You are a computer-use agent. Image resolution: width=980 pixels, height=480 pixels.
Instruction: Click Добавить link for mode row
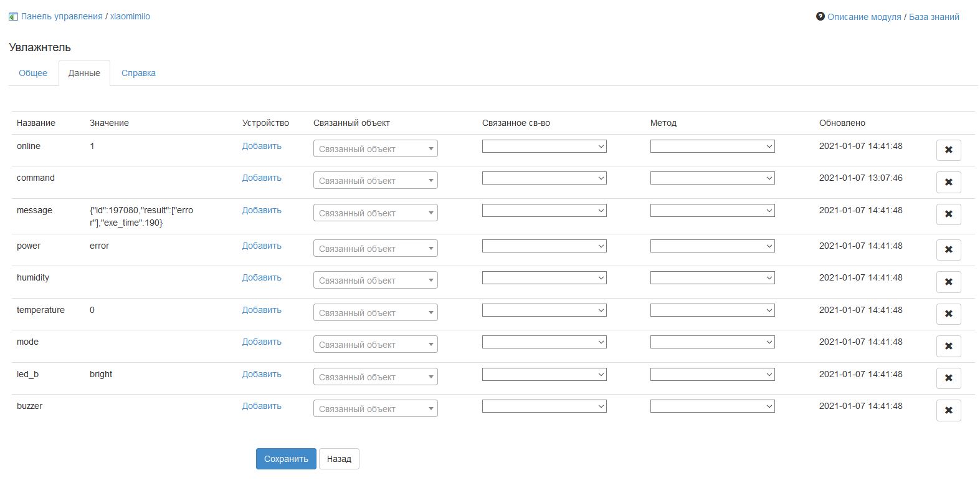(262, 342)
